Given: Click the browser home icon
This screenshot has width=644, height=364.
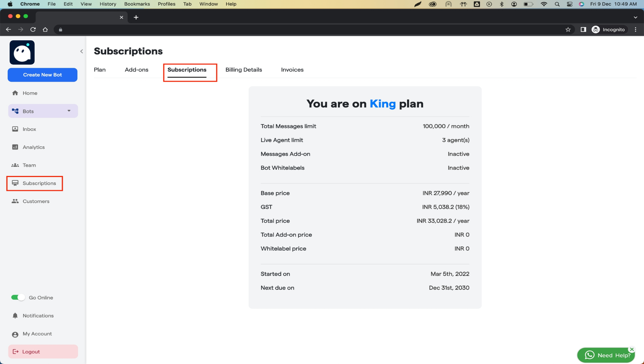Looking at the screenshot, I should pos(45,30).
